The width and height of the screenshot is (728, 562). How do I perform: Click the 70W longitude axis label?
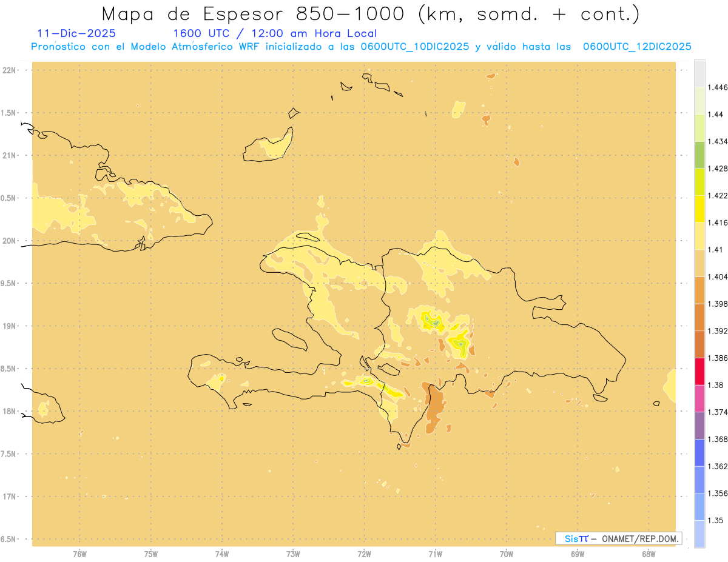(x=507, y=554)
